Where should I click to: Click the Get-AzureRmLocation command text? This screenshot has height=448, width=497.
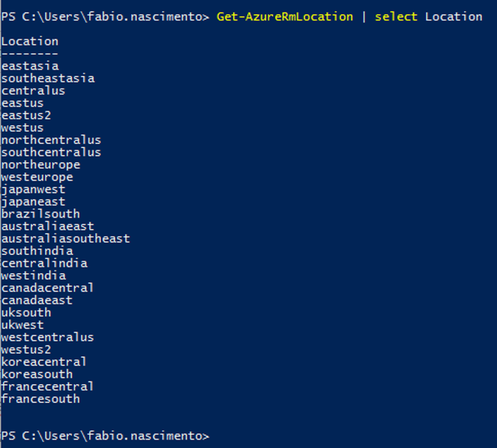[x=284, y=16]
